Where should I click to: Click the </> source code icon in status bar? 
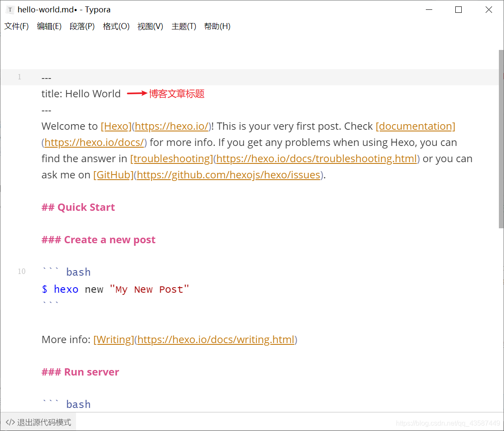coord(10,422)
